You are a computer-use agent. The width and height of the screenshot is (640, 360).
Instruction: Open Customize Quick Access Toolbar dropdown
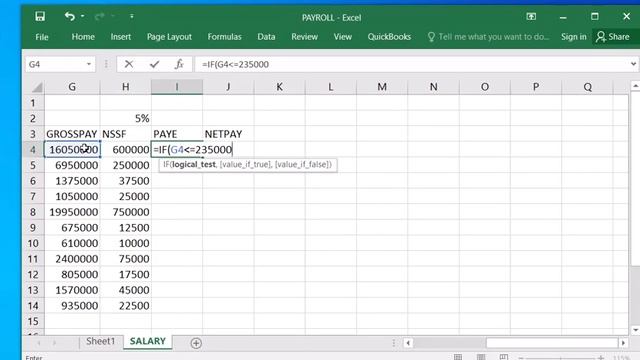point(131,16)
